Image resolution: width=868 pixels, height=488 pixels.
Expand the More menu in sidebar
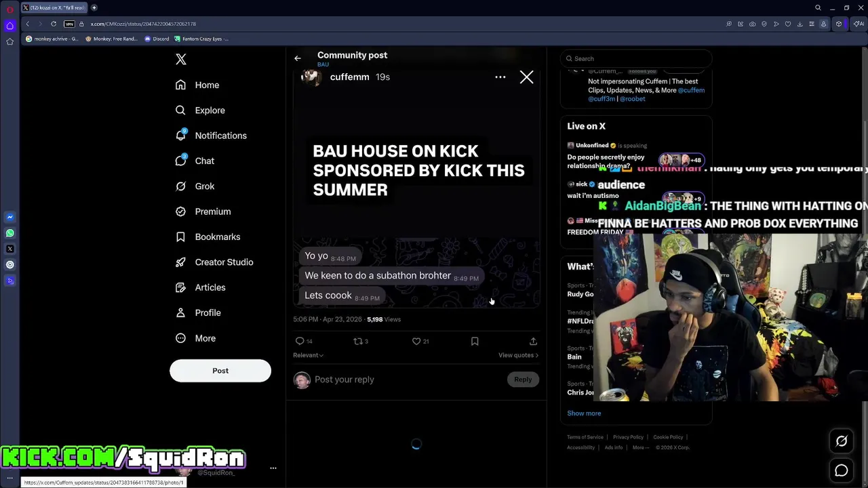(x=195, y=338)
